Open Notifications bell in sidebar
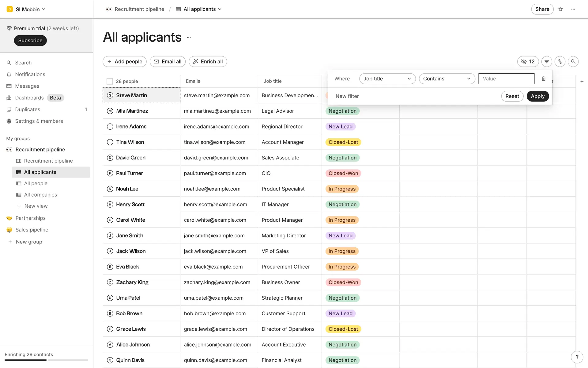 tap(30, 74)
